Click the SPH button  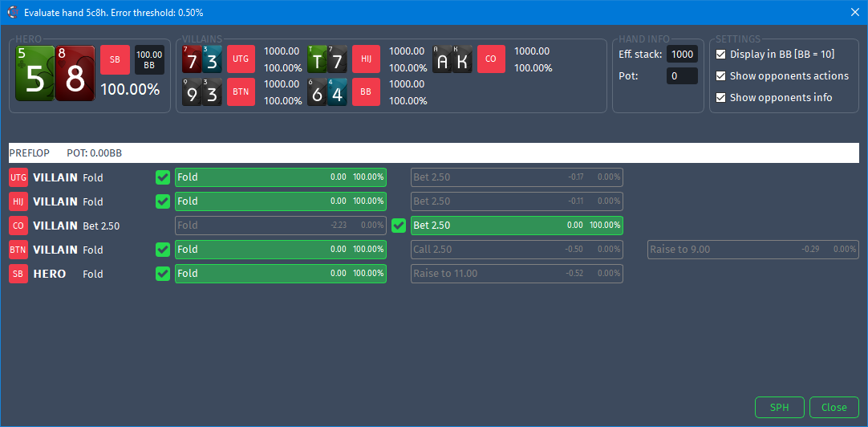pos(780,407)
